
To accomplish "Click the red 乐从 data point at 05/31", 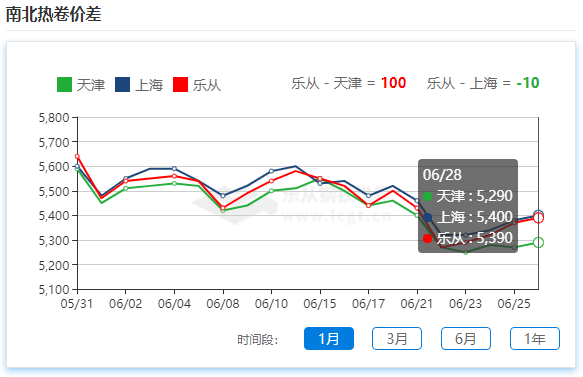I will (77, 157).
